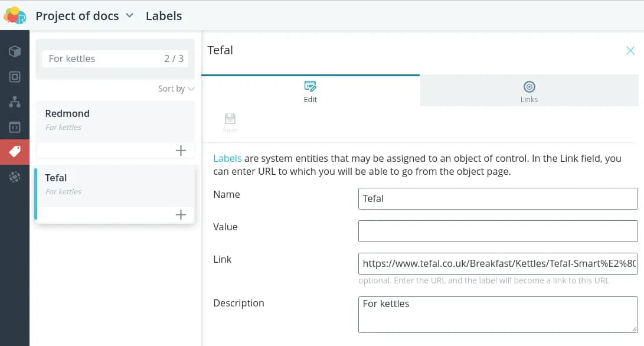The image size is (644, 346).
Task: Click plus button on Redmond label card
Action: point(181,151)
